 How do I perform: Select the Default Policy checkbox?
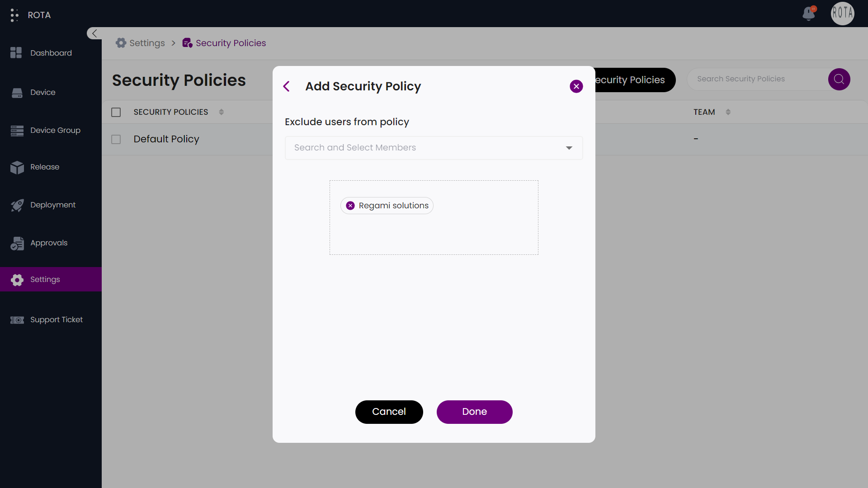116,139
